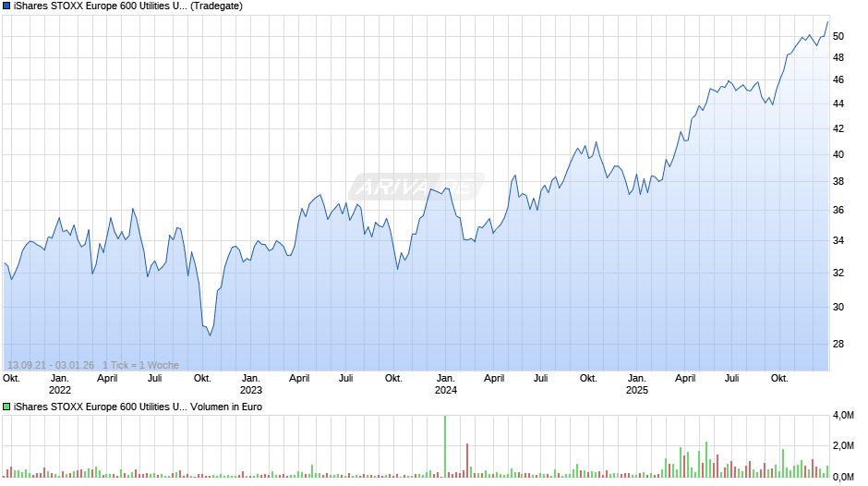Screen dimensions: 868x486
Task: Click the 'Jan. 2025' time axis label
Action: (636, 384)
